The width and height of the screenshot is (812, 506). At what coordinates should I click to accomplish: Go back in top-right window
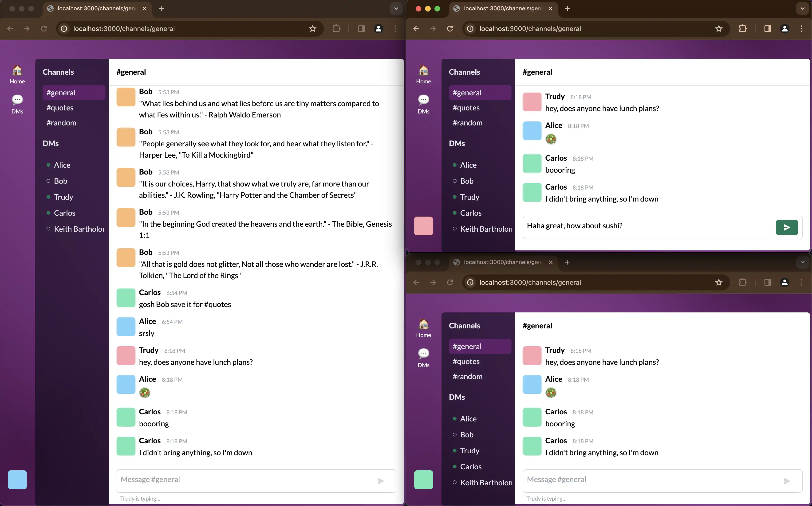click(416, 28)
